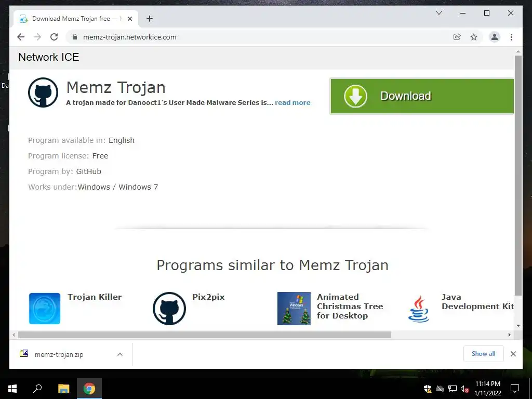Click the Windows Security tray icon
This screenshot has width=532, height=399.
[428, 389]
